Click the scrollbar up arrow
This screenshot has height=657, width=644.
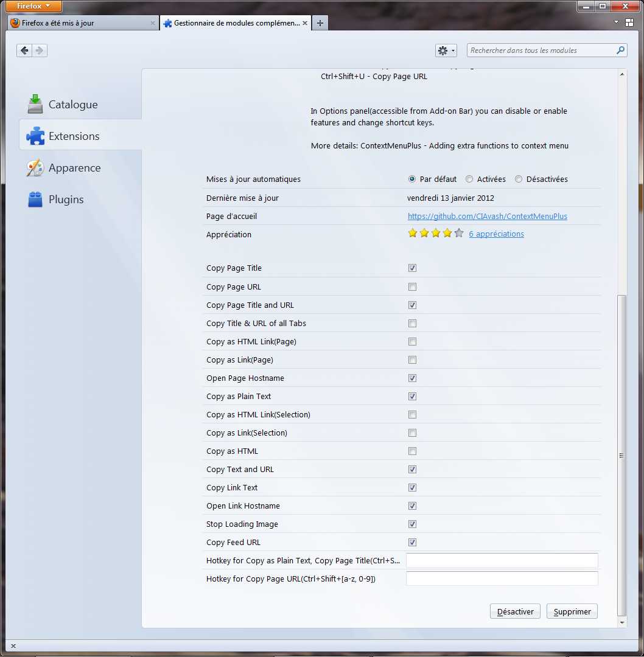(622, 74)
